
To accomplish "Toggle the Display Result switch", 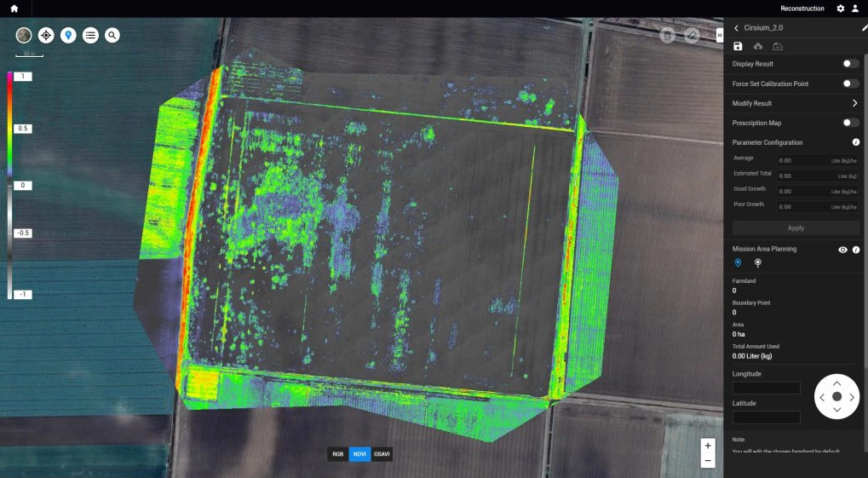I will tap(849, 64).
